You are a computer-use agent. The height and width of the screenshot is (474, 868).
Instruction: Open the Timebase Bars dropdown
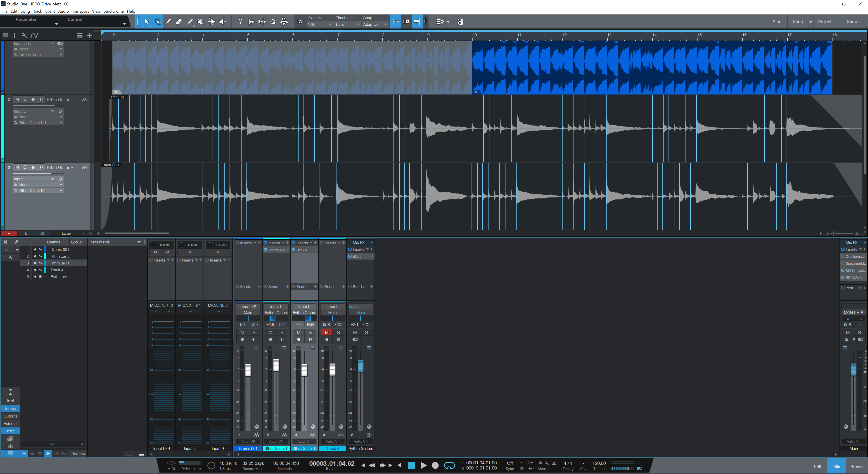tap(347, 25)
